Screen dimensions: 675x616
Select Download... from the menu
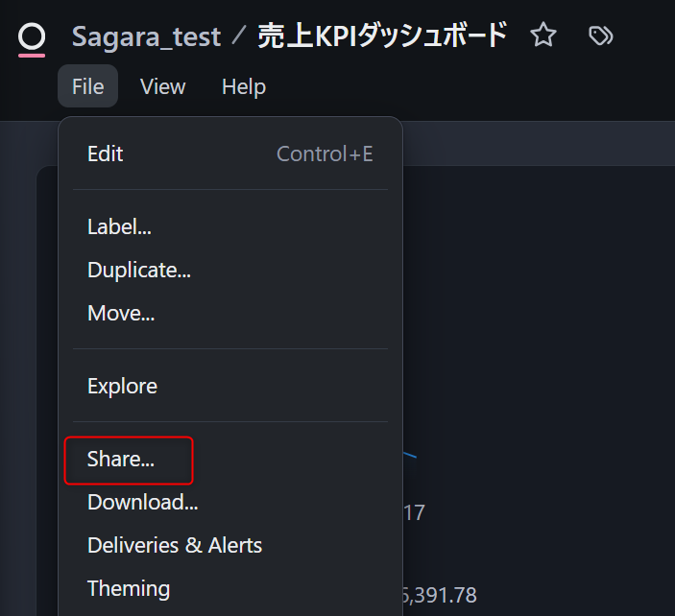(143, 502)
